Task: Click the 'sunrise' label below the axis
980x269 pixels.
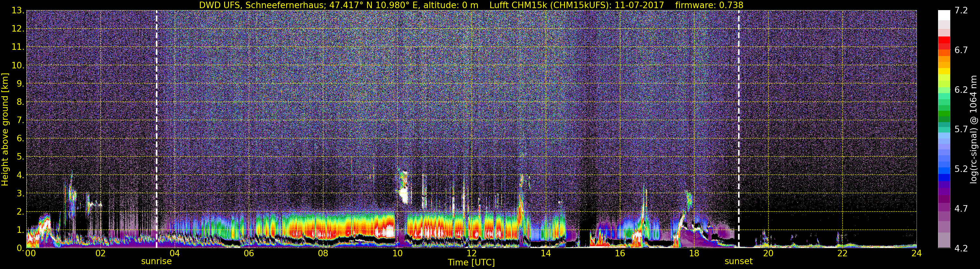Action: click(x=156, y=262)
